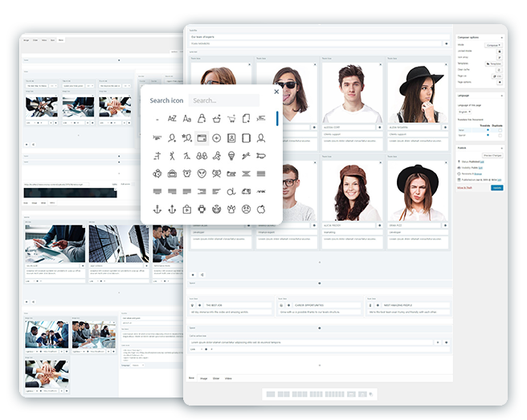This screenshot has height=420, width=527.
Task: Check the Duplicate box in the second language row
Action: pyautogui.click(x=500, y=136)
